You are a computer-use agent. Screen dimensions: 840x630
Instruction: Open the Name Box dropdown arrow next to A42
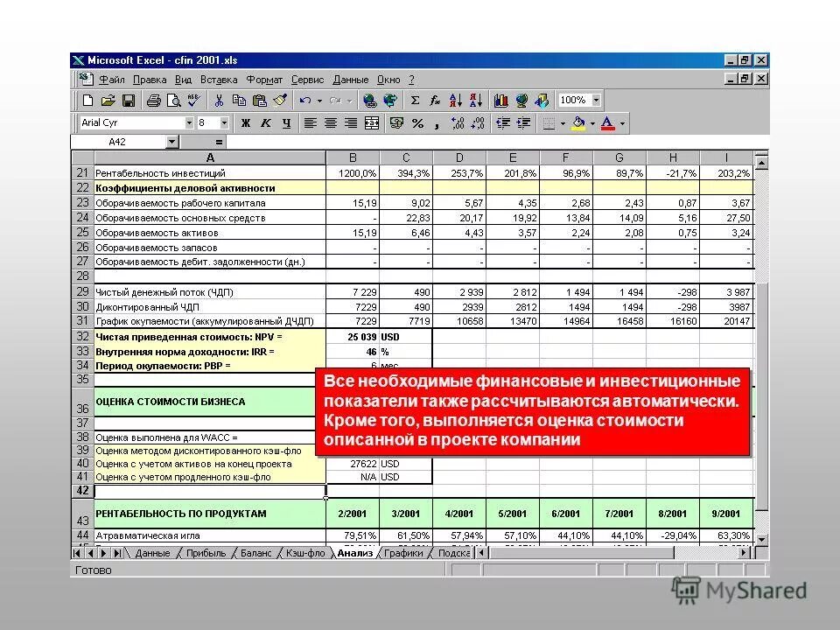(171, 142)
